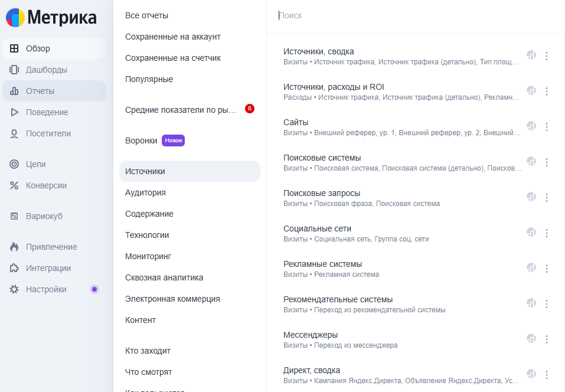Image resolution: width=565 pixels, height=392 pixels.
Task: Open Сохраненные на счетчик reports
Action: click(173, 58)
